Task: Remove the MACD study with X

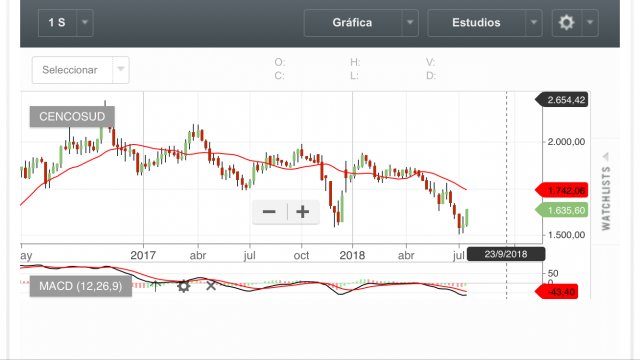Action: point(211,286)
